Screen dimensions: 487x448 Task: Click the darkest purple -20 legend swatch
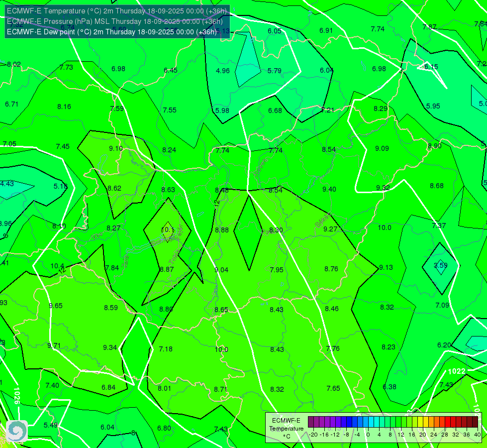click(310, 422)
